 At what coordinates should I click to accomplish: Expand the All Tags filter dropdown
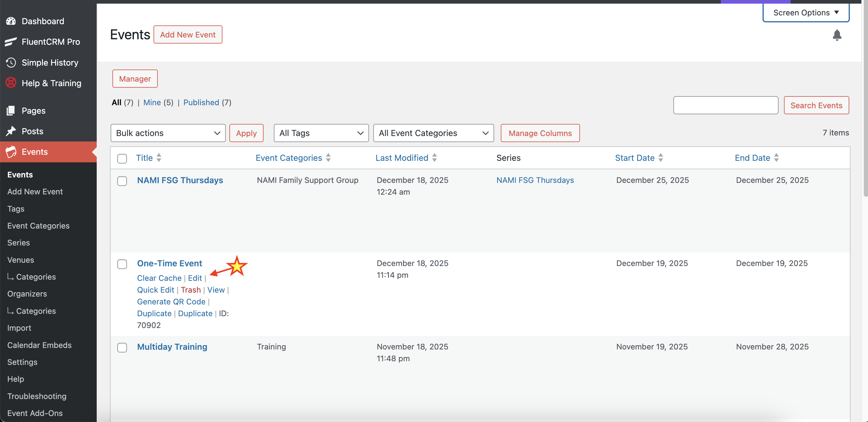(321, 133)
